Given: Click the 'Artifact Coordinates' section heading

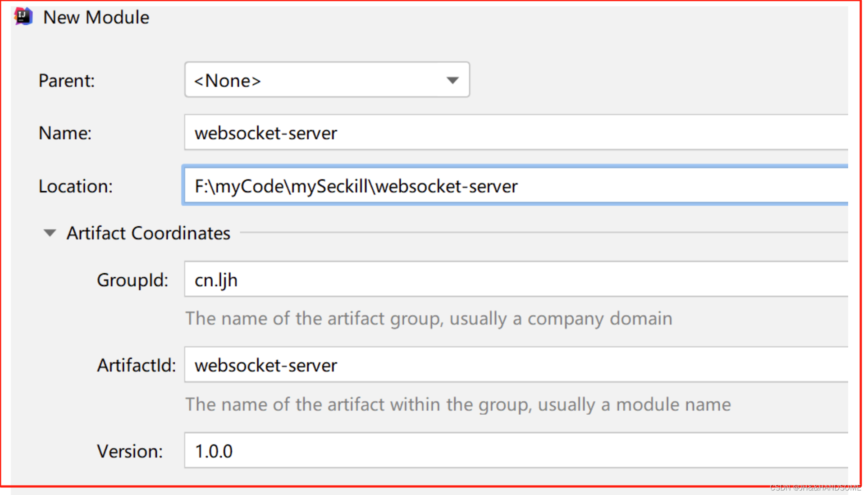Looking at the screenshot, I should point(148,234).
